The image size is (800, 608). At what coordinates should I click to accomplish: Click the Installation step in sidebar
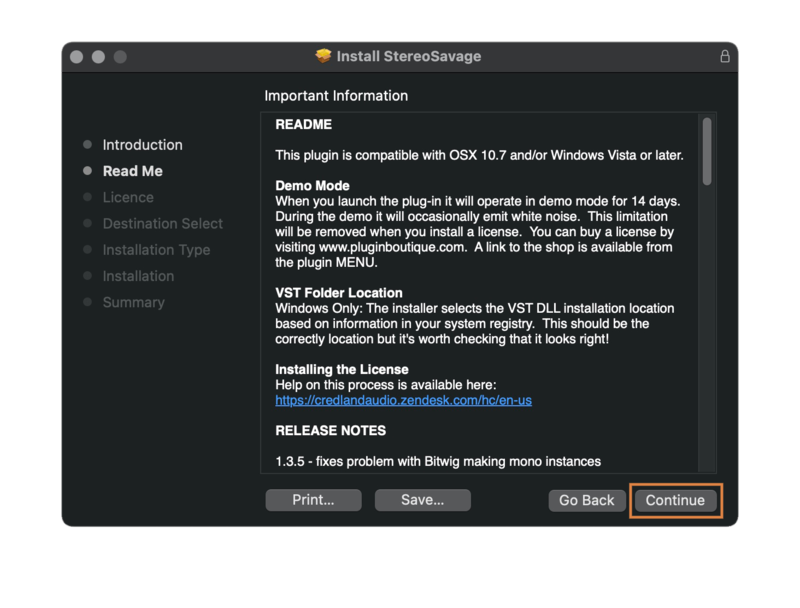[138, 276]
